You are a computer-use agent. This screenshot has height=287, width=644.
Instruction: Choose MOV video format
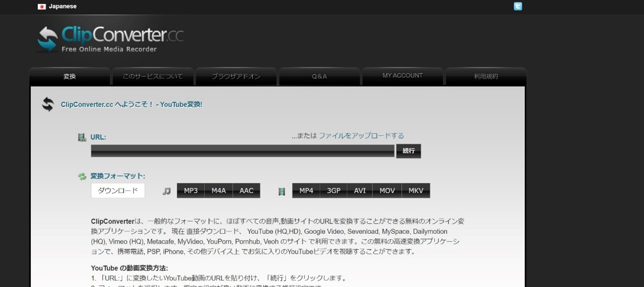pos(387,191)
